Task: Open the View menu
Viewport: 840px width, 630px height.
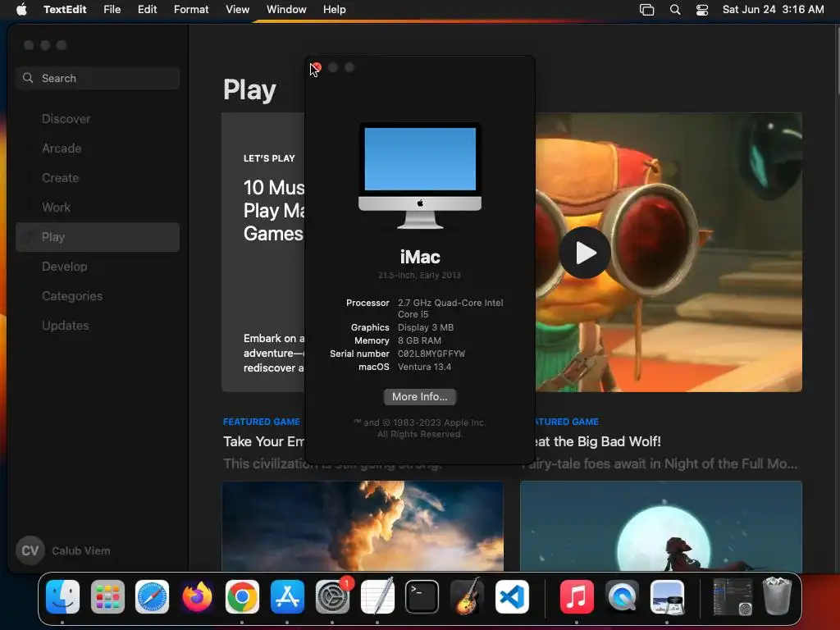Action: click(237, 9)
